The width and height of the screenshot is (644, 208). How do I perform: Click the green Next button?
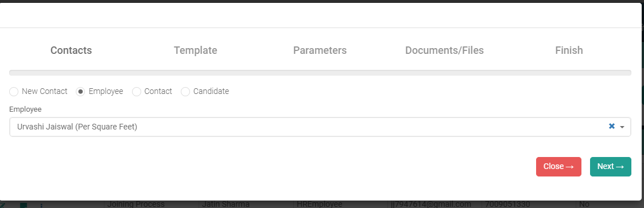[610, 167]
